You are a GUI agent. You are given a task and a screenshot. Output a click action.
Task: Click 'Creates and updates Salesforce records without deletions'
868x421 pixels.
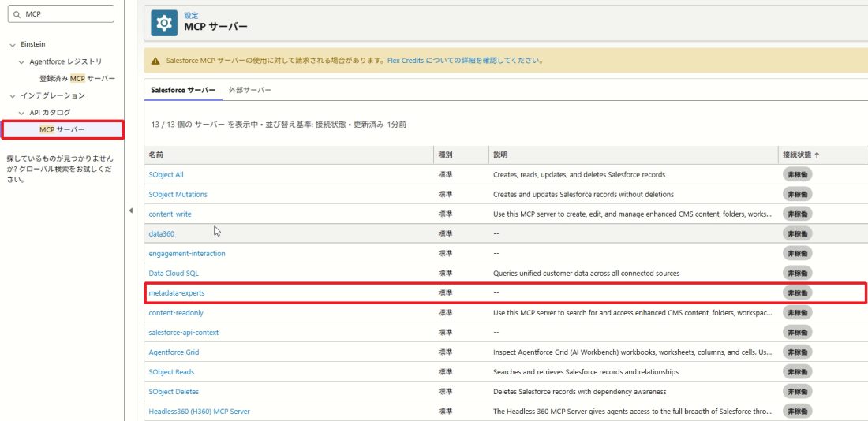tap(583, 194)
